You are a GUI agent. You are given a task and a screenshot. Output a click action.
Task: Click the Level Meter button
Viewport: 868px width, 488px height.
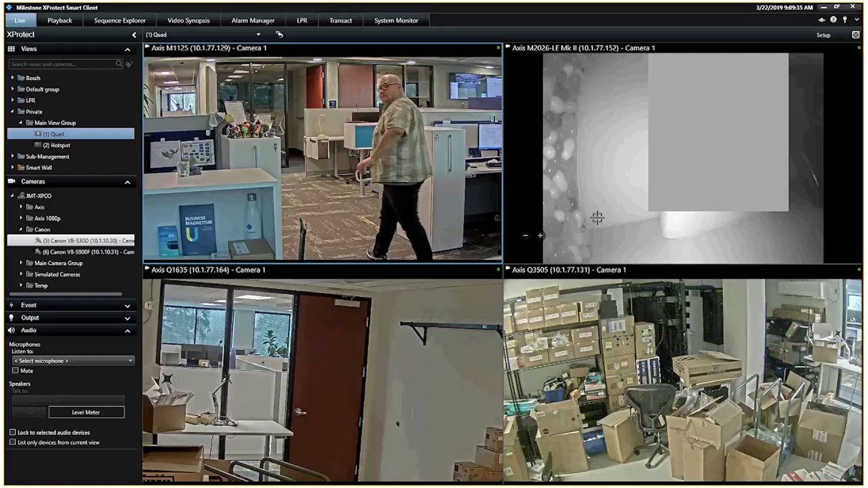coord(85,412)
